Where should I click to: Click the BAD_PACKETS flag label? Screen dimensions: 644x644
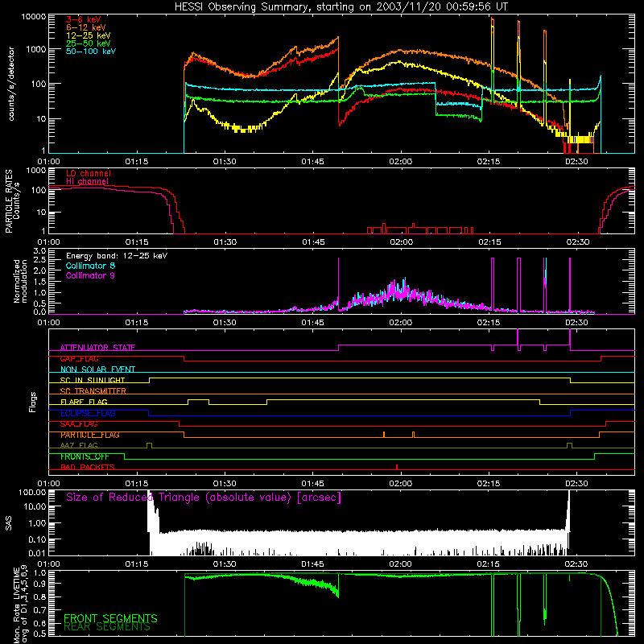(88, 467)
